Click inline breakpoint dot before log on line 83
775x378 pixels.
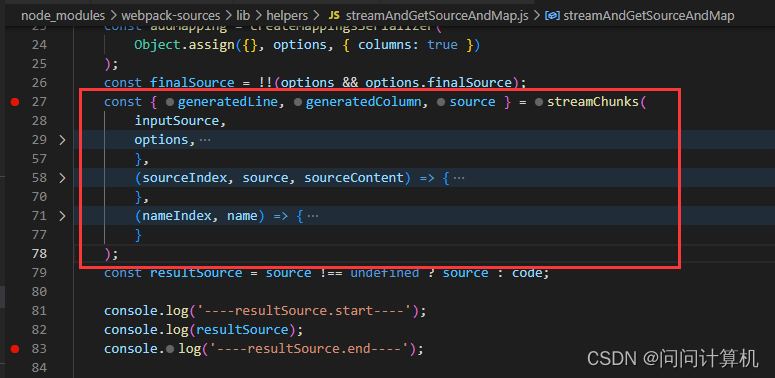pyautogui.click(x=170, y=349)
